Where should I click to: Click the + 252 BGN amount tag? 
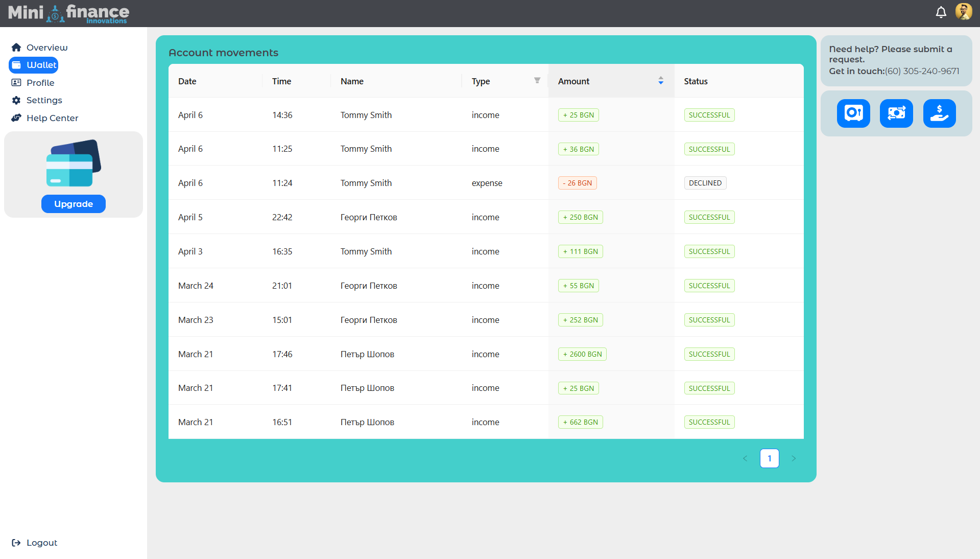pyautogui.click(x=580, y=320)
